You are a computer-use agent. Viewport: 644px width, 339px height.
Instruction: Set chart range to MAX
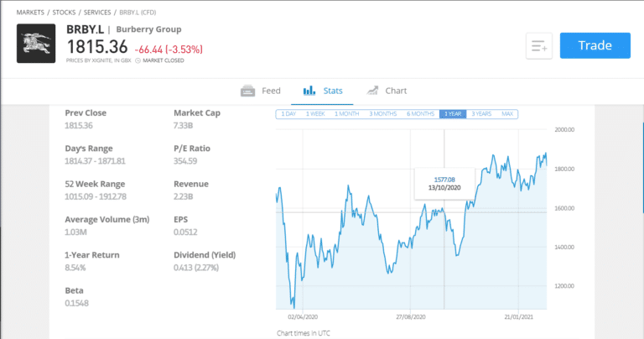coord(507,114)
